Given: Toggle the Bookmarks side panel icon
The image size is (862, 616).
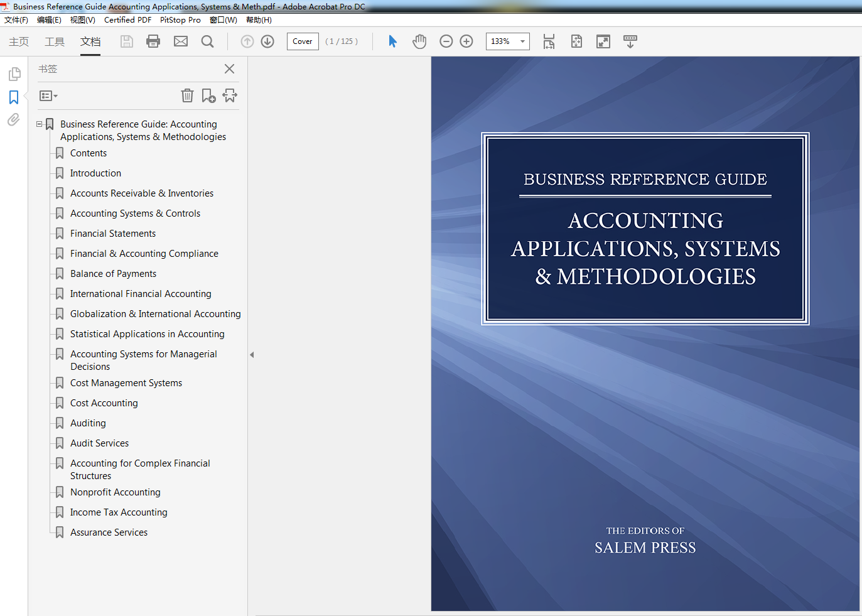Looking at the screenshot, I should 14,97.
